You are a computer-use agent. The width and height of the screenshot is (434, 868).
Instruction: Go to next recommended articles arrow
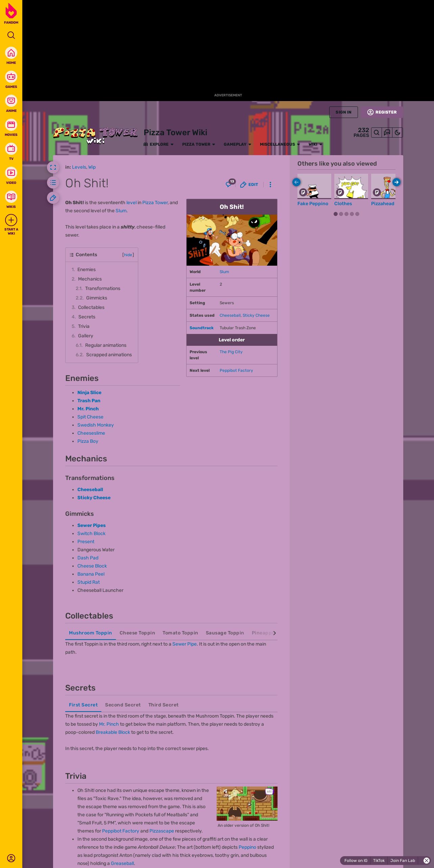click(396, 182)
